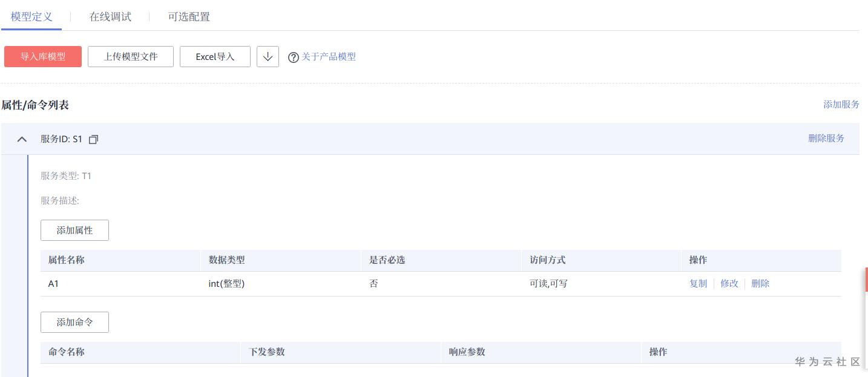Open the 可选配置 tab
Screen dimensions: 868x377
tap(189, 17)
